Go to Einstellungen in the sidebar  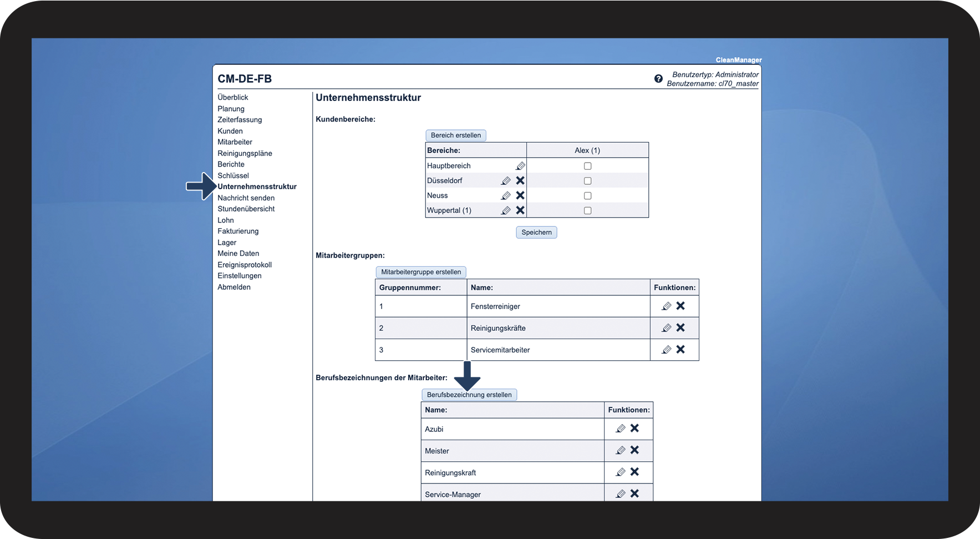pos(240,276)
